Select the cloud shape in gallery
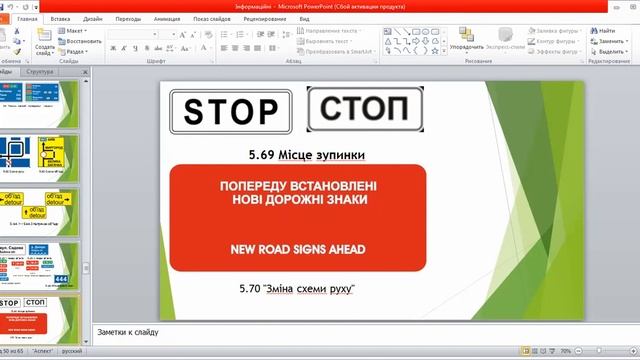Viewport: 640px width, 360px height. [x=435, y=41]
